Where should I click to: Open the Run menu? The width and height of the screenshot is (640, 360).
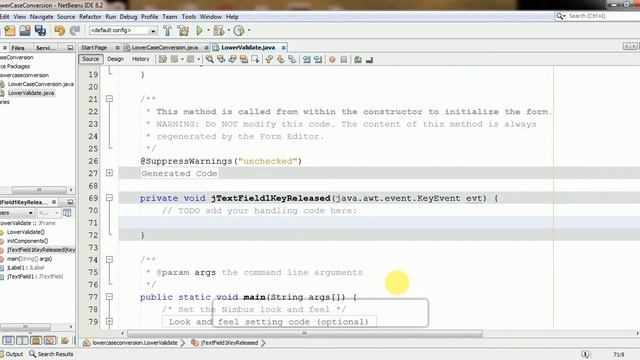pyautogui.click(x=111, y=17)
